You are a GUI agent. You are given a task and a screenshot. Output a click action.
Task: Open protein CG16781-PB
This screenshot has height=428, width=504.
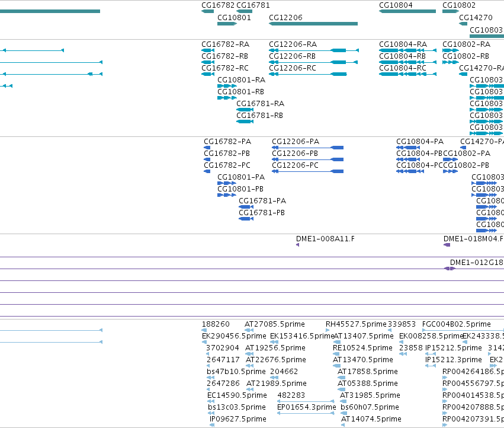tap(262, 213)
